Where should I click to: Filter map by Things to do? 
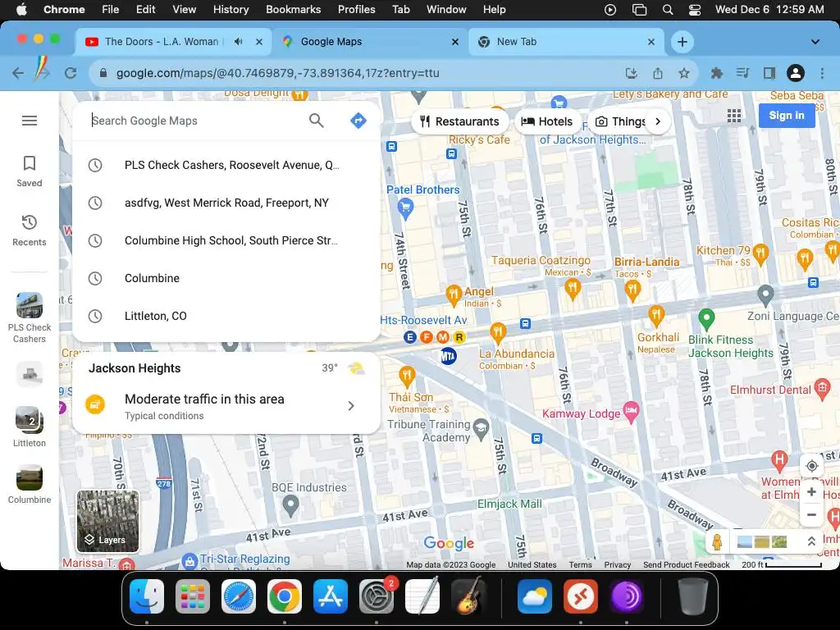620,121
